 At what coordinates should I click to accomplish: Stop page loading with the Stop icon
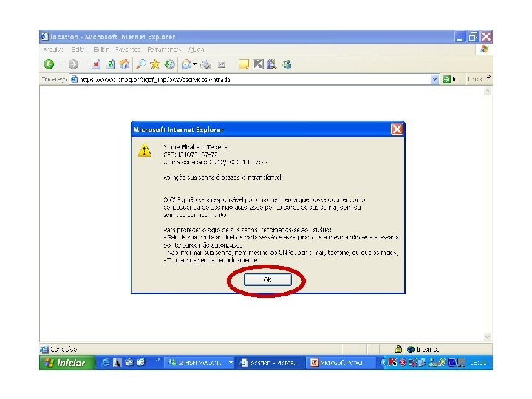coord(96,64)
